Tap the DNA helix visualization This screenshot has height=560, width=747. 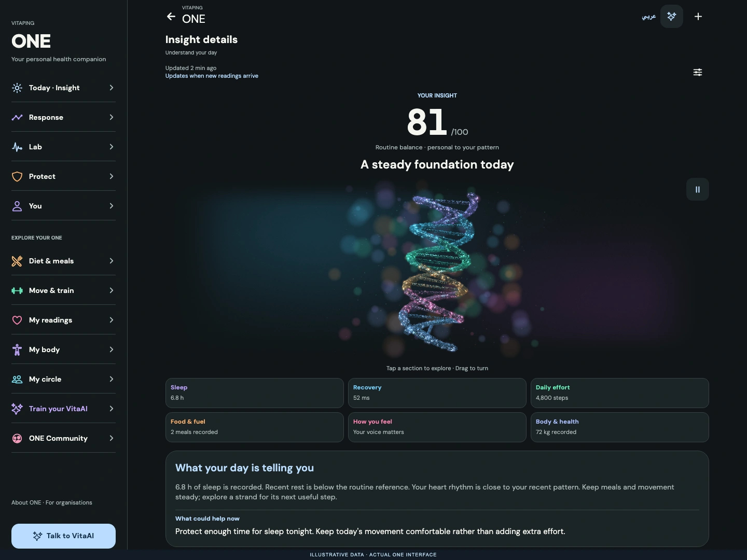coord(438,272)
